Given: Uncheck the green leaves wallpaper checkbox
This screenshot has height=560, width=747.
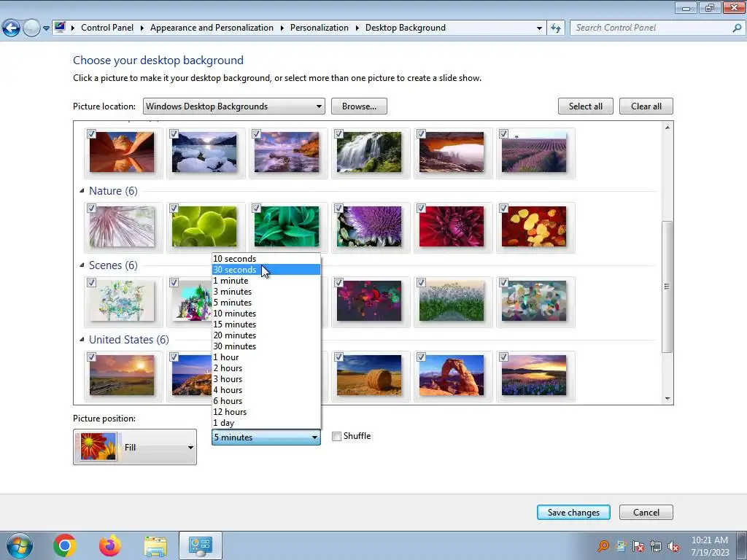Looking at the screenshot, I should pyautogui.click(x=256, y=208).
